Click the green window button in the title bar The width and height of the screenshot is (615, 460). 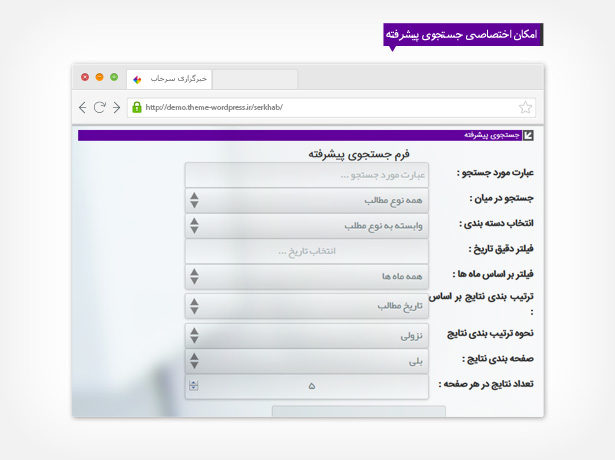pyautogui.click(x=113, y=77)
